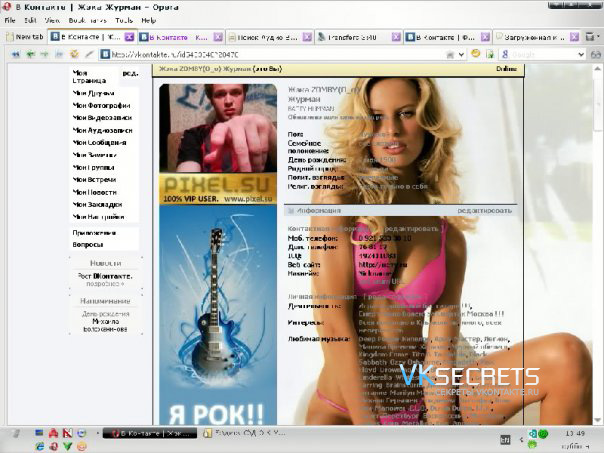Switch to the 'Загруженная' tab
The width and height of the screenshot is (604, 453).
pos(537,37)
